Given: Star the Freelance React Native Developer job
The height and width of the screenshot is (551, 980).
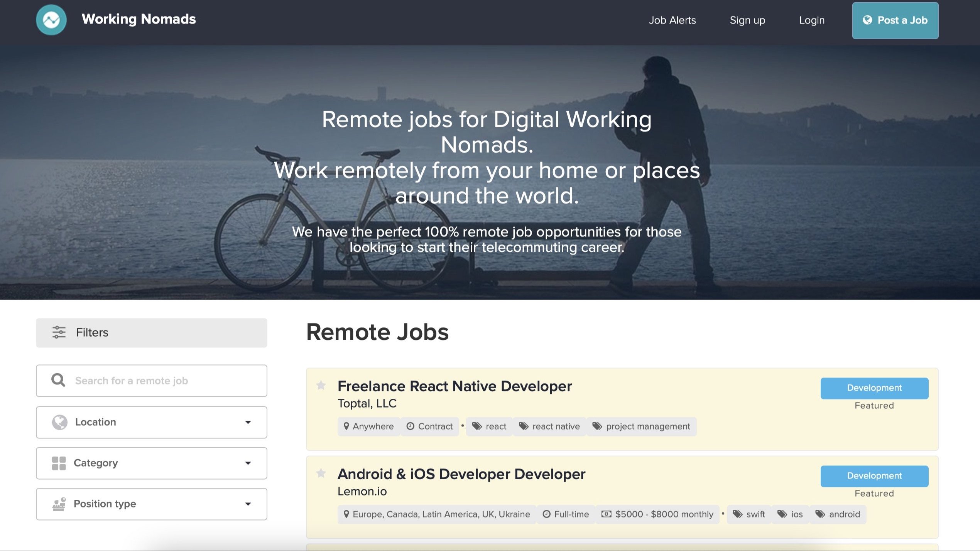Looking at the screenshot, I should point(321,385).
